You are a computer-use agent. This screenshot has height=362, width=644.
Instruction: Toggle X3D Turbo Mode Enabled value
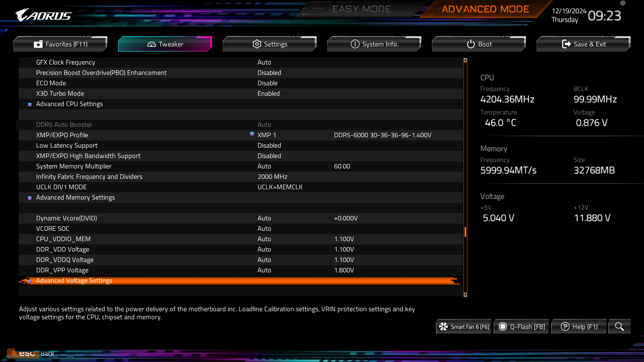point(268,94)
